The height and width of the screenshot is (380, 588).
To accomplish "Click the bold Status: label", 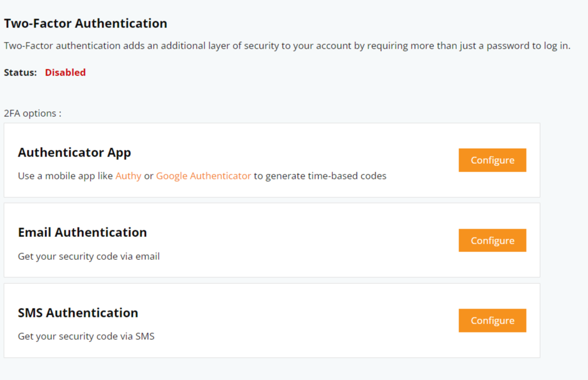I will [20, 73].
